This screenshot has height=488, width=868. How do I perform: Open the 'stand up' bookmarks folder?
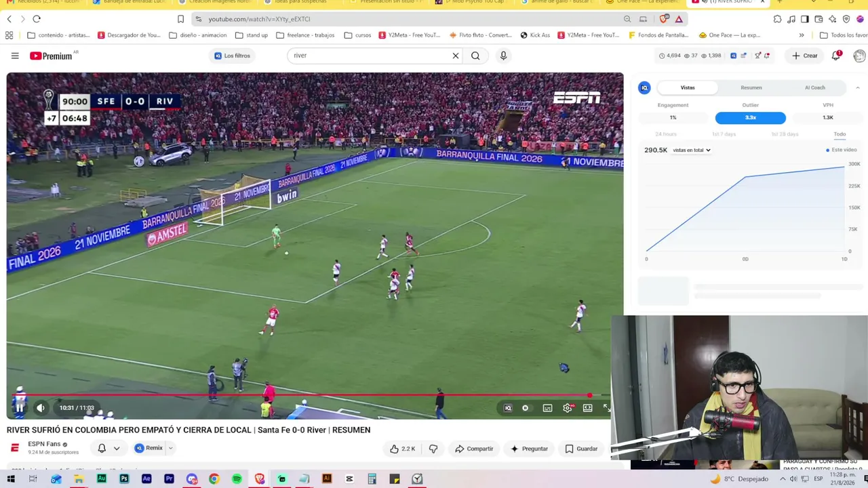point(252,35)
